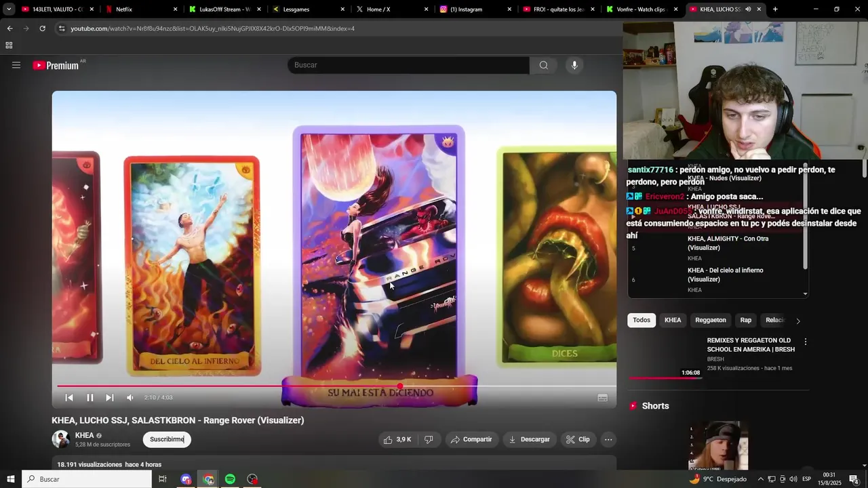Show more filter chips with right arrow
The image size is (868, 488).
(x=797, y=321)
